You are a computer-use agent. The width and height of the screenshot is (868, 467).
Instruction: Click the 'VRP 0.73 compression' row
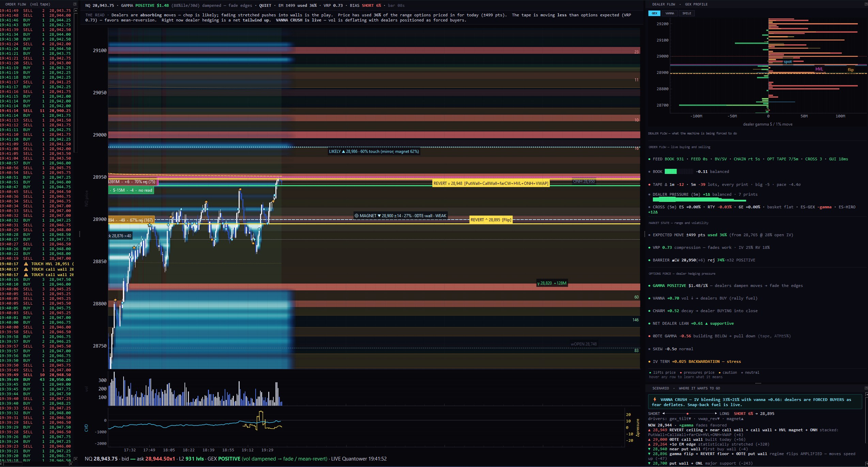pyautogui.click(x=709, y=247)
